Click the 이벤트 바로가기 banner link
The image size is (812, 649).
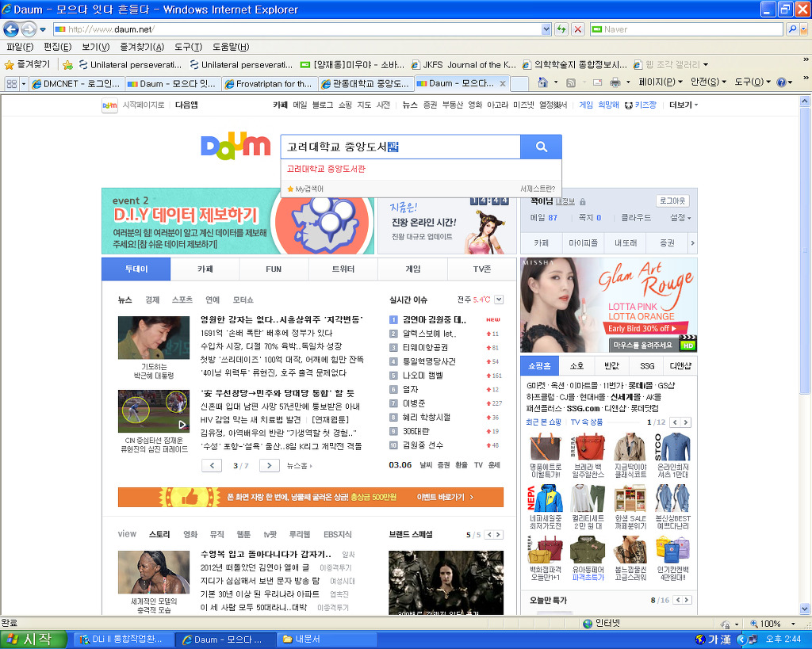pyautogui.click(x=446, y=497)
